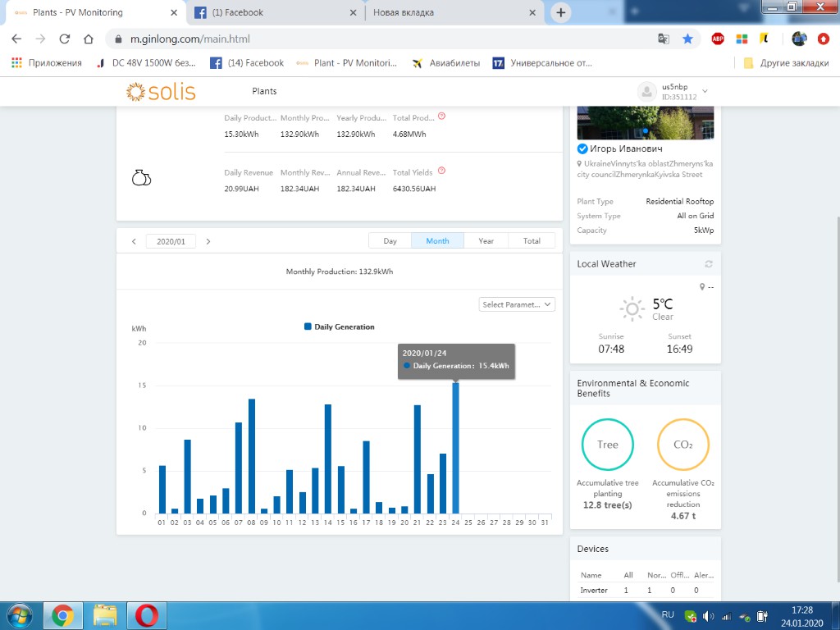Click the browser translate page icon
The width and height of the screenshot is (840, 630).
pyautogui.click(x=663, y=39)
